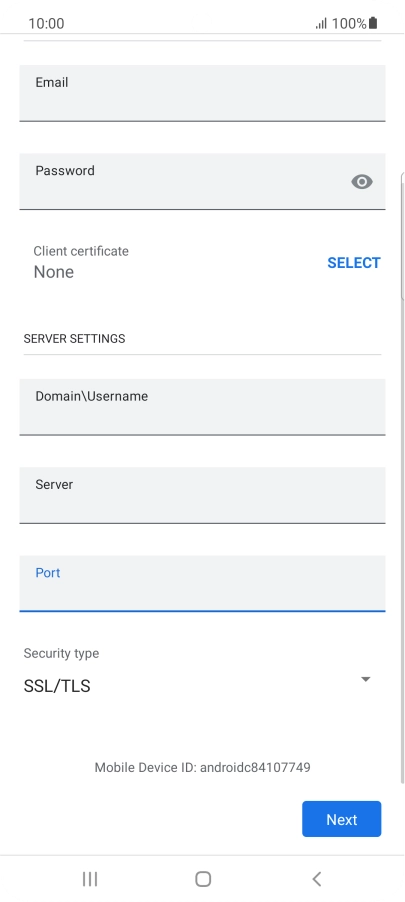The image size is (405, 902).
Task: Tap the Android home navigation icon
Action: coord(203,878)
